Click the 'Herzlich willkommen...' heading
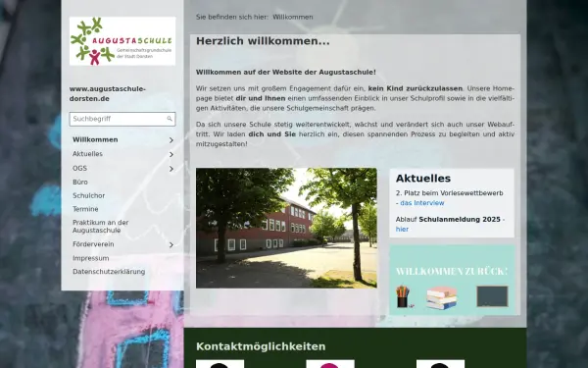This screenshot has width=588, height=368. click(x=263, y=41)
